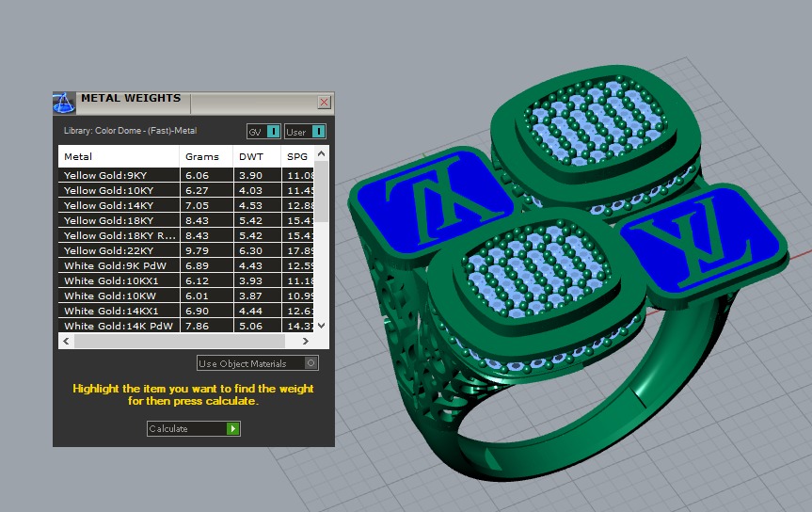
Task: Select the Yellow Gold:18KY row
Action: point(186,220)
